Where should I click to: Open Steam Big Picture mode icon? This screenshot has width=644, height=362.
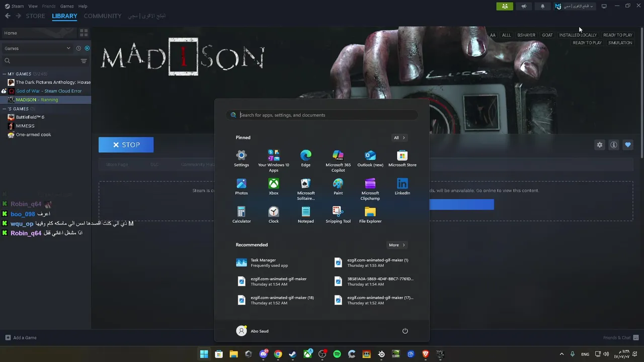604,6
